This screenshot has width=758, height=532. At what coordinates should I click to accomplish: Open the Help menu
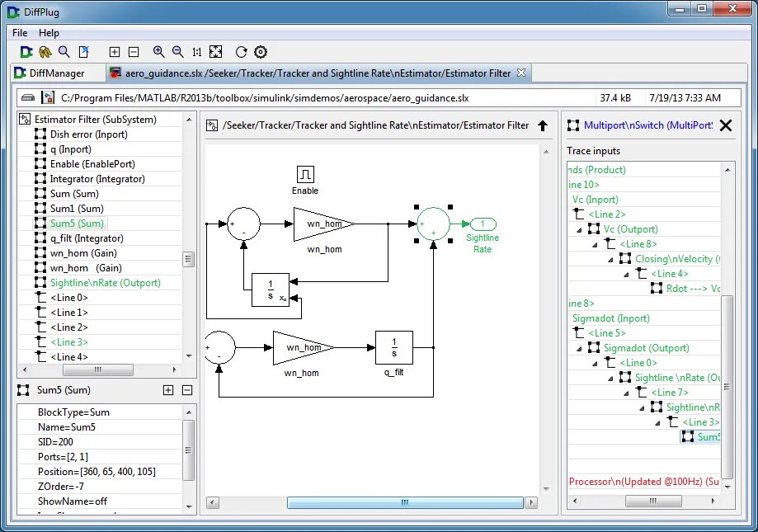click(x=49, y=33)
